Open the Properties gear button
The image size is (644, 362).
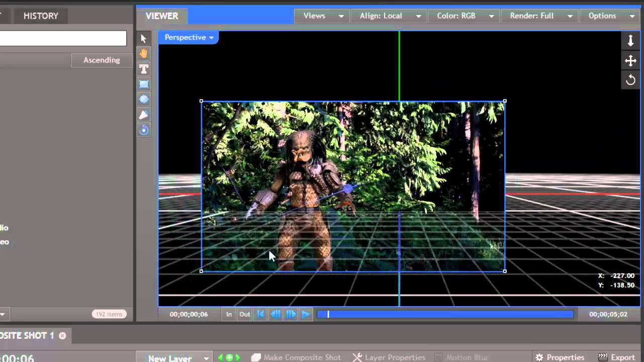[559, 357]
